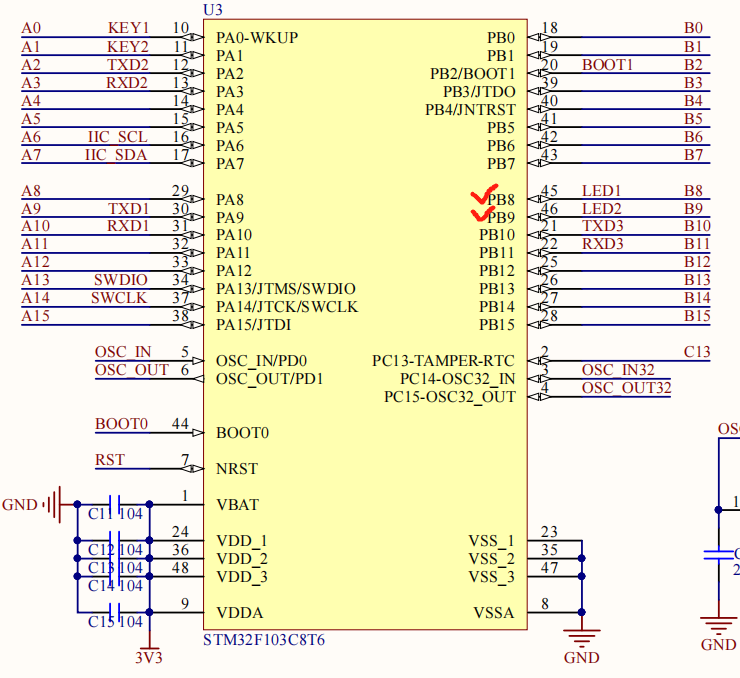This screenshot has width=740, height=678.
Task: Click the PA15/JTDI pin name
Action: click(253, 325)
